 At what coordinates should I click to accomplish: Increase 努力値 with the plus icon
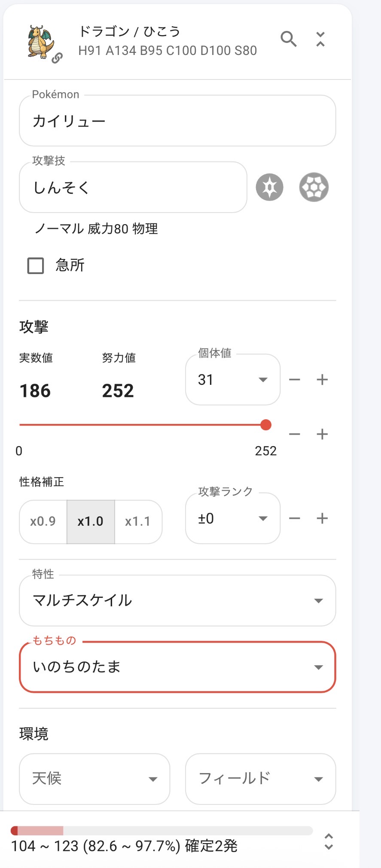click(x=322, y=434)
